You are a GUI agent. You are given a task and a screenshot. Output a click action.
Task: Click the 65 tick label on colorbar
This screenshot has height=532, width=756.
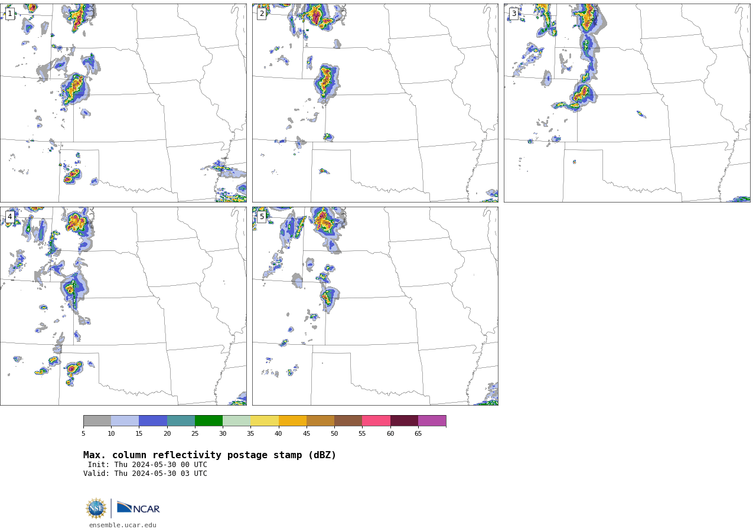click(x=418, y=434)
